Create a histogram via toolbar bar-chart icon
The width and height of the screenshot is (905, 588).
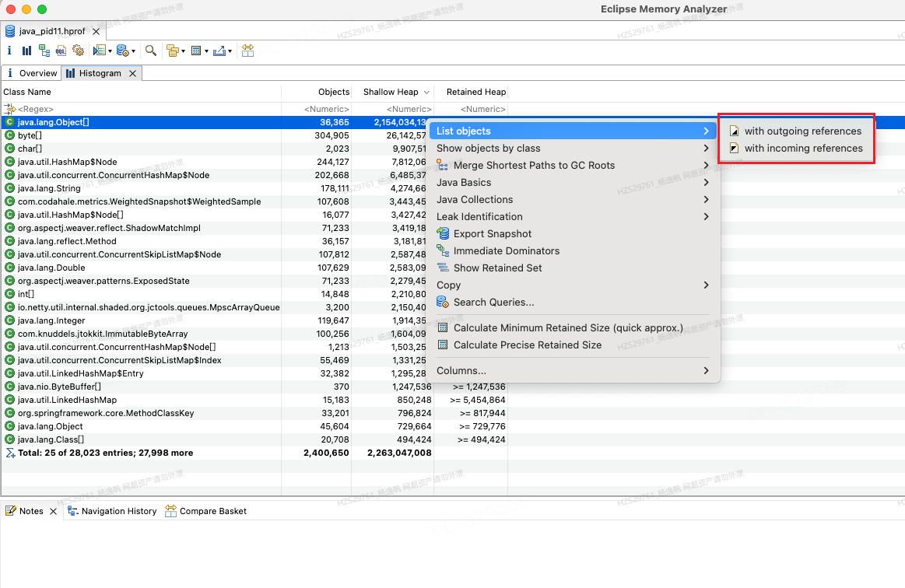(x=26, y=51)
